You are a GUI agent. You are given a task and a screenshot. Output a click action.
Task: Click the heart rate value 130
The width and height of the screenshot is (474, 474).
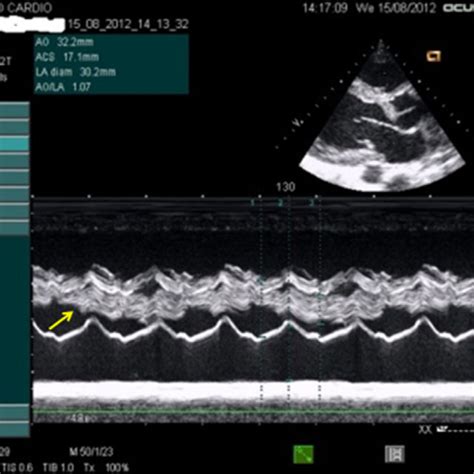286,187
